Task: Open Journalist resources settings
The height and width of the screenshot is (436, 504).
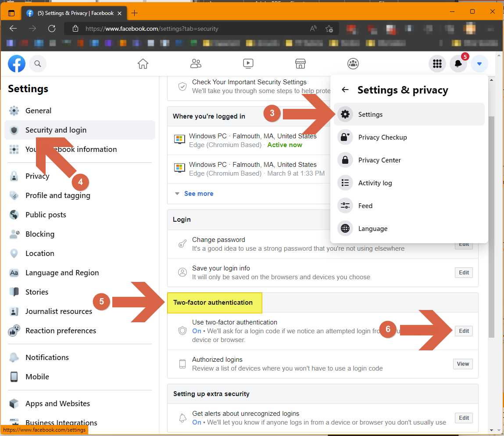Action: [80, 311]
